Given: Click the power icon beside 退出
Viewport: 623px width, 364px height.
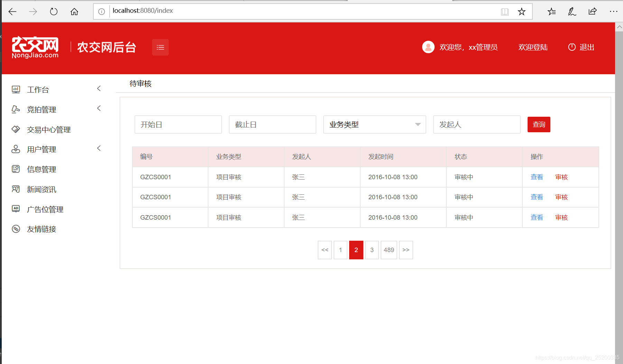Looking at the screenshot, I should pyautogui.click(x=572, y=47).
